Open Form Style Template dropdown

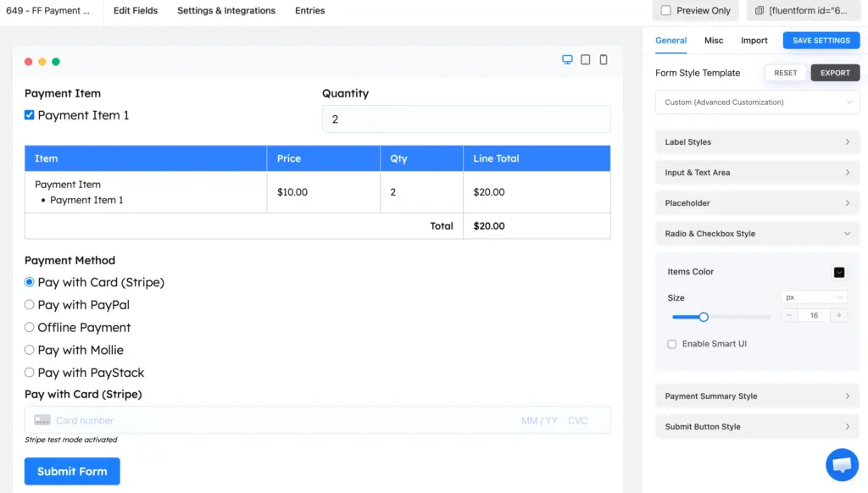click(757, 102)
